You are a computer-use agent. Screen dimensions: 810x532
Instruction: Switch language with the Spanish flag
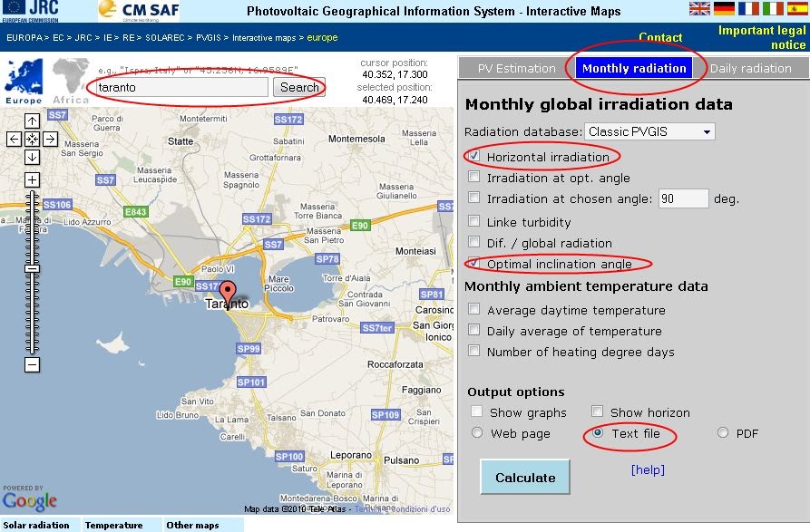(x=797, y=8)
